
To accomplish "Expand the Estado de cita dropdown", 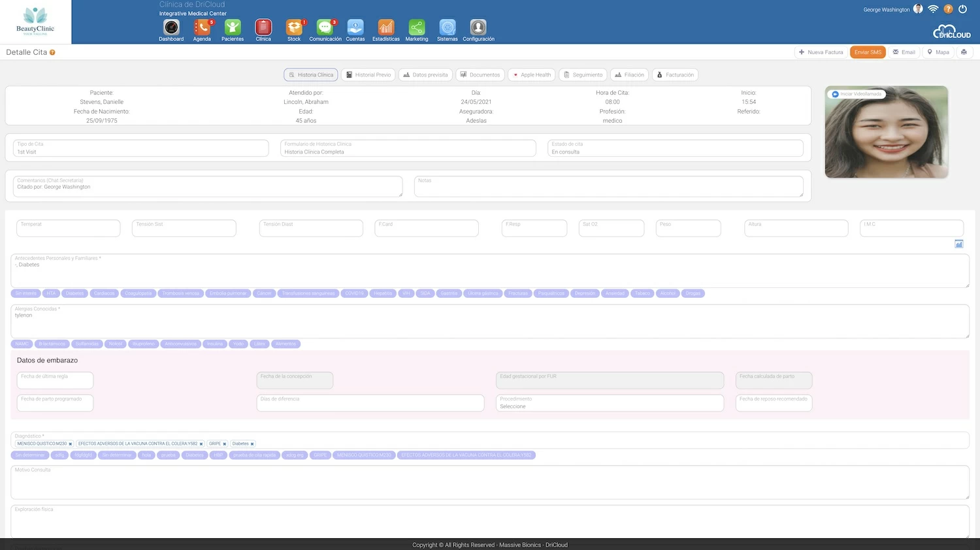I will 675,148.
